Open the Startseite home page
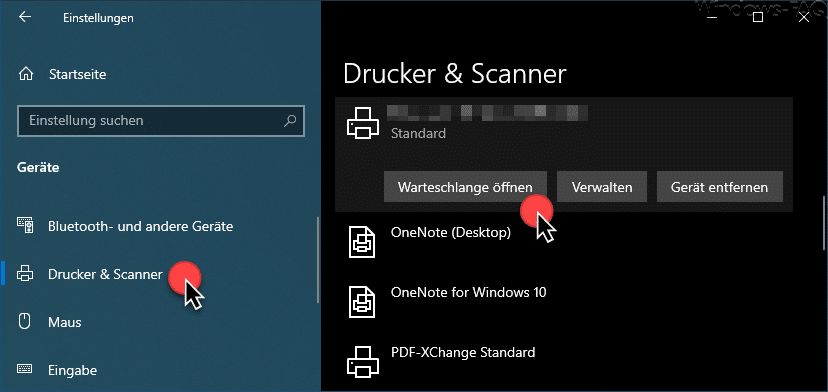Screen dimensions: 828x392 (78, 74)
